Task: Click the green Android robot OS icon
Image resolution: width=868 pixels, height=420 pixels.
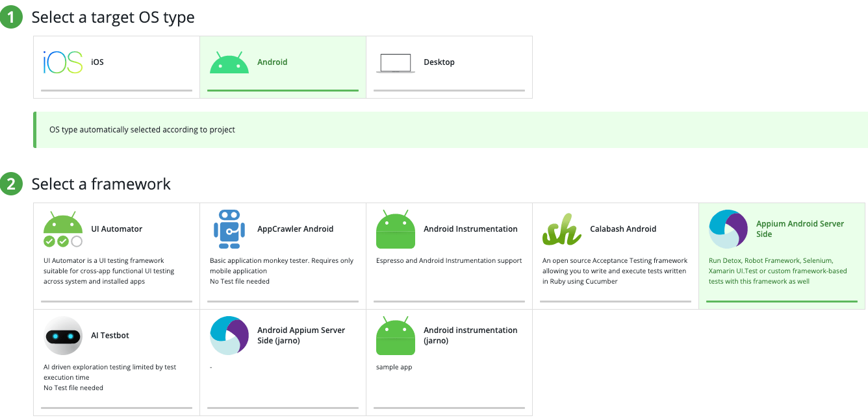Action: pyautogui.click(x=229, y=62)
